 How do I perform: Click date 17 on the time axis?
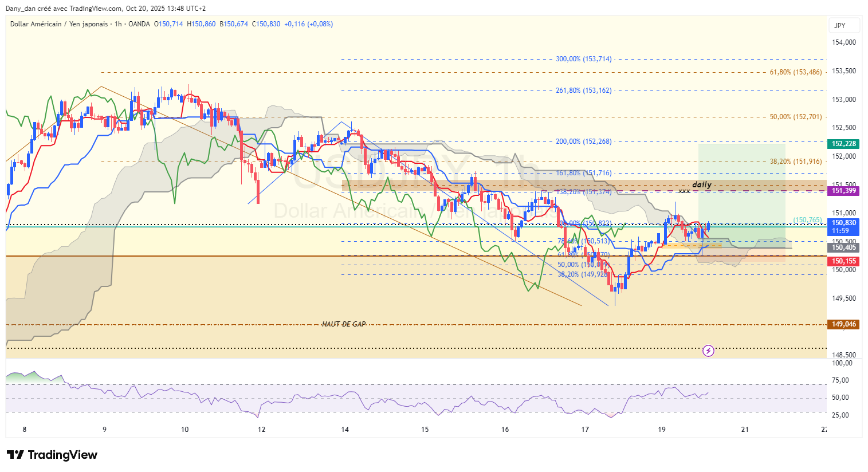[585, 430]
